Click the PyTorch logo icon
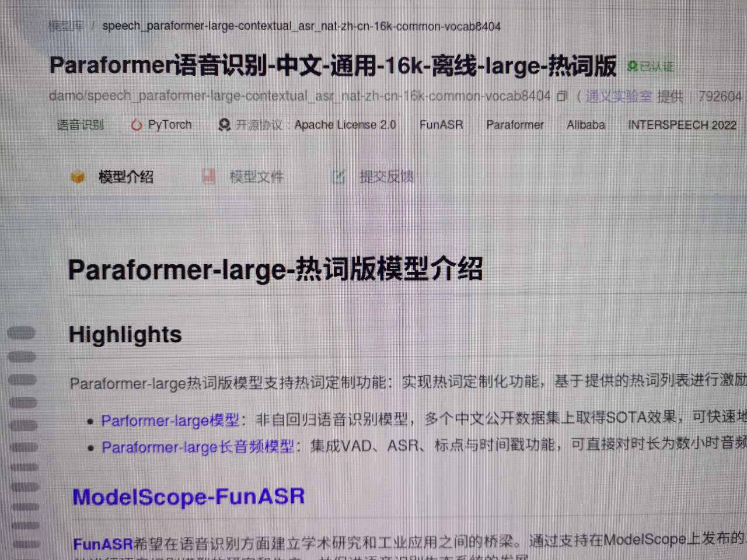The height and width of the screenshot is (560, 747). click(136, 125)
